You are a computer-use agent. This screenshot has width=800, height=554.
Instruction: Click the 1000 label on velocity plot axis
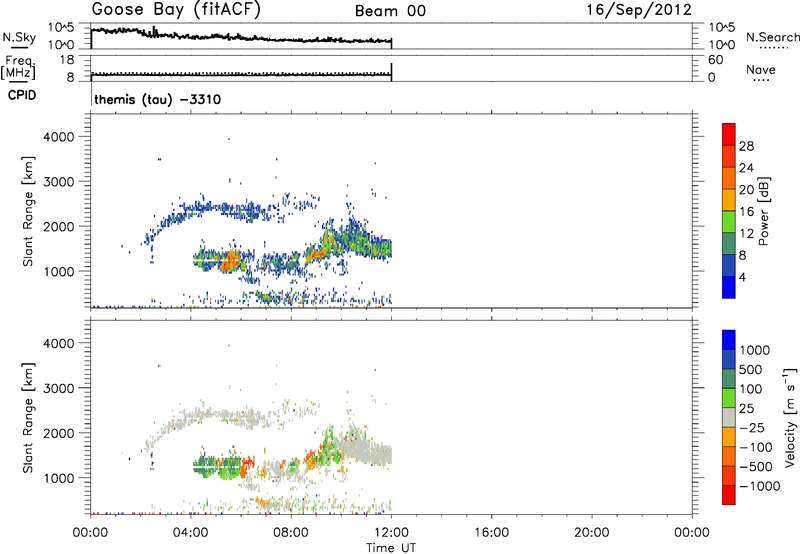click(58, 477)
